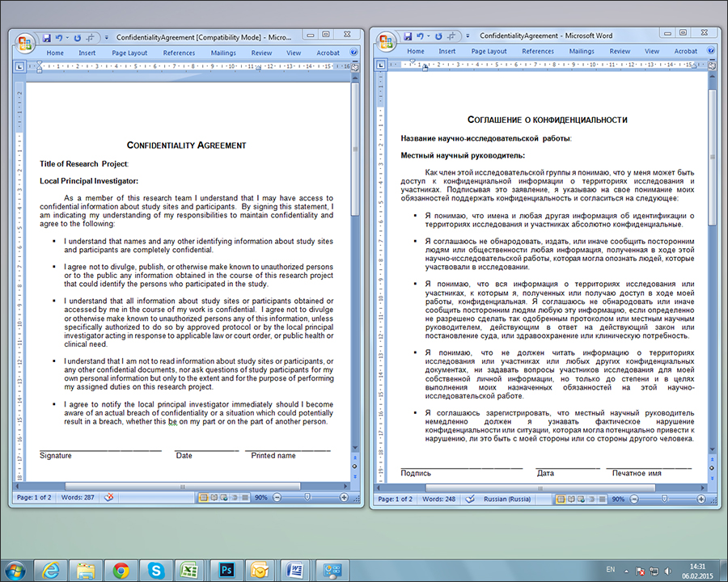Viewport: 728px width, 582px height.
Task: Save the Russian ConfidentialityAgreement document
Action: point(408,36)
